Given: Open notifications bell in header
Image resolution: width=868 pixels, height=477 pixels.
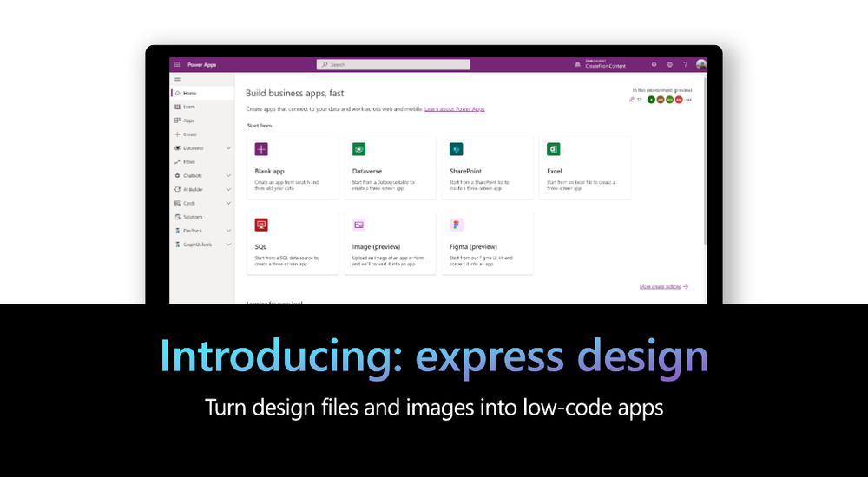Looking at the screenshot, I should [654, 64].
